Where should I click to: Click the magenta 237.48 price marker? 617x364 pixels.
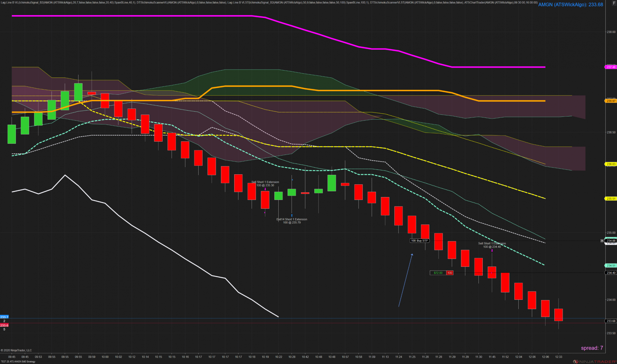pos(611,67)
